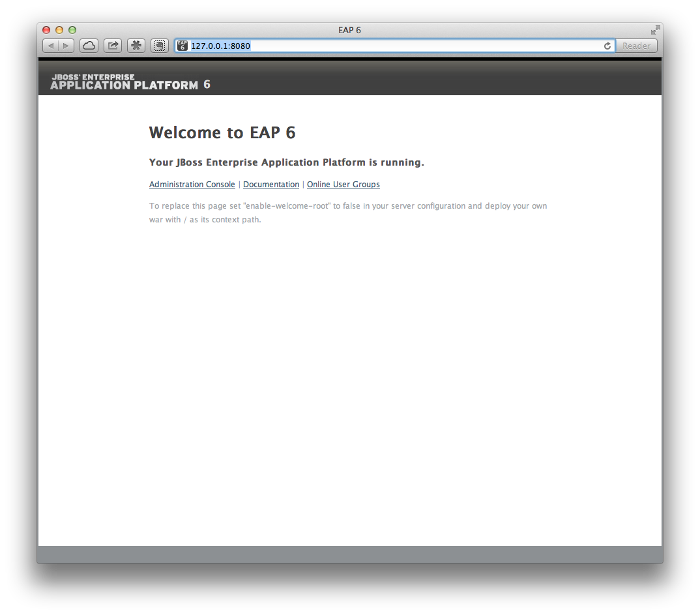The height and width of the screenshot is (615, 700).
Task: Reload the page with the refresh icon
Action: pos(607,46)
